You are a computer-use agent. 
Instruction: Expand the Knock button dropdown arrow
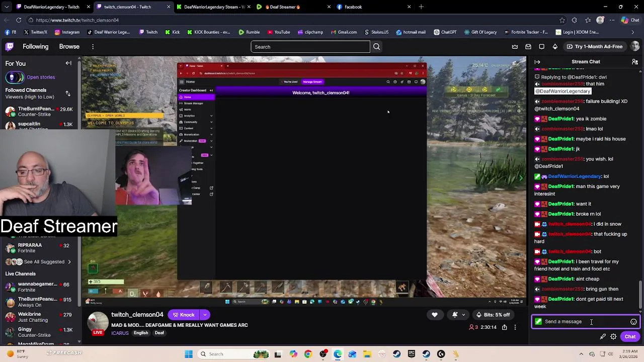coord(205,315)
